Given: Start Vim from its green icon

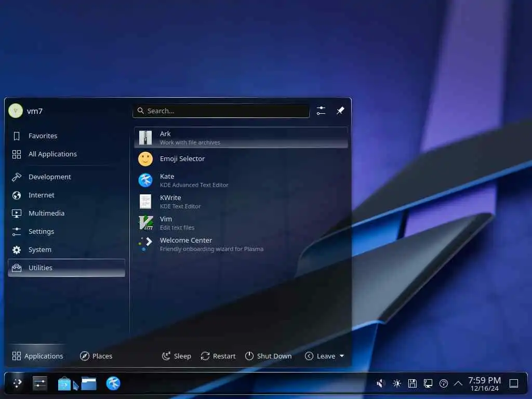Looking at the screenshot, I should (145, 223).
